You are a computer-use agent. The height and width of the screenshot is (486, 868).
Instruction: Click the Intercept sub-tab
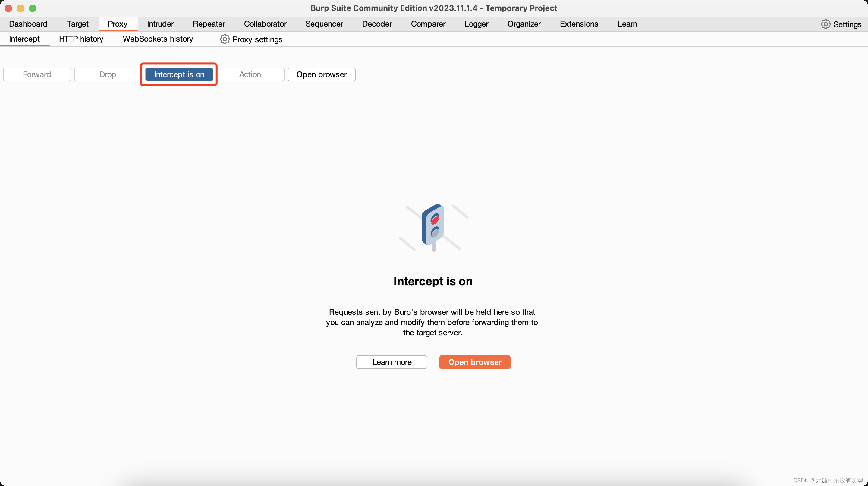24,39
